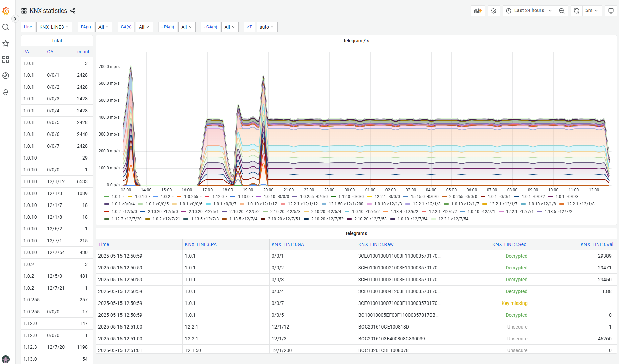Image resolution: width=619 pixels, height=364 pixels.
Task: Open the Line KNX_LINE3 dropdown
Action: click(x=54, y=27)
